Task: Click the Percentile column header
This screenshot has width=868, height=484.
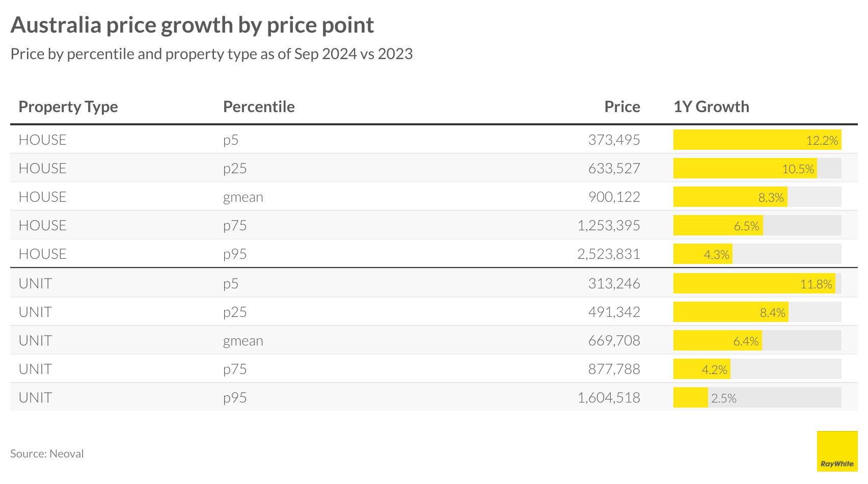Action: tap(259, 106)
